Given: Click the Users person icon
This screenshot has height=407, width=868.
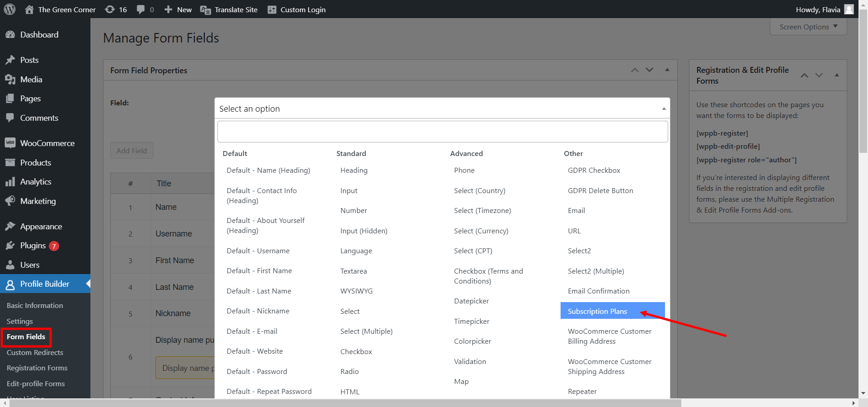Looking at the screenshot, I should point(10,265).
